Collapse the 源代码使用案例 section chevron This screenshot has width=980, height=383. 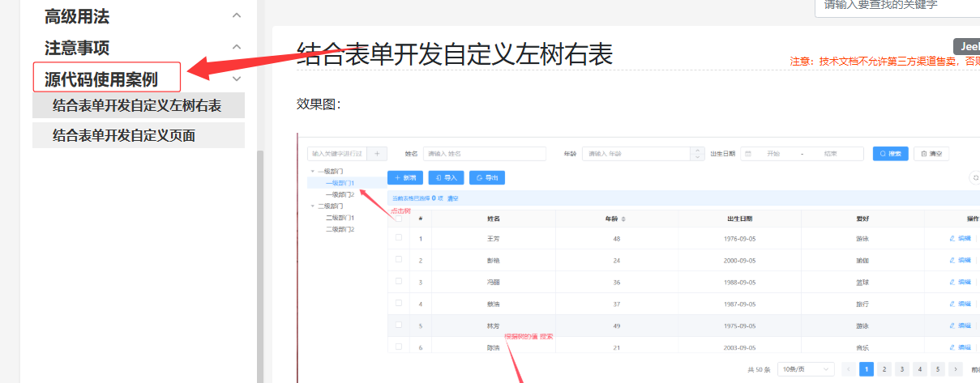click(x=237, y=79)
